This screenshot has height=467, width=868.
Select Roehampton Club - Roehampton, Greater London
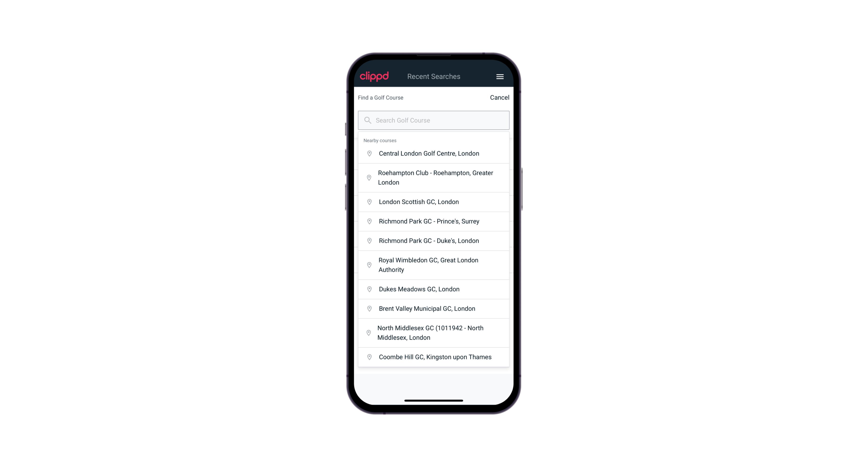click(434, 178)
